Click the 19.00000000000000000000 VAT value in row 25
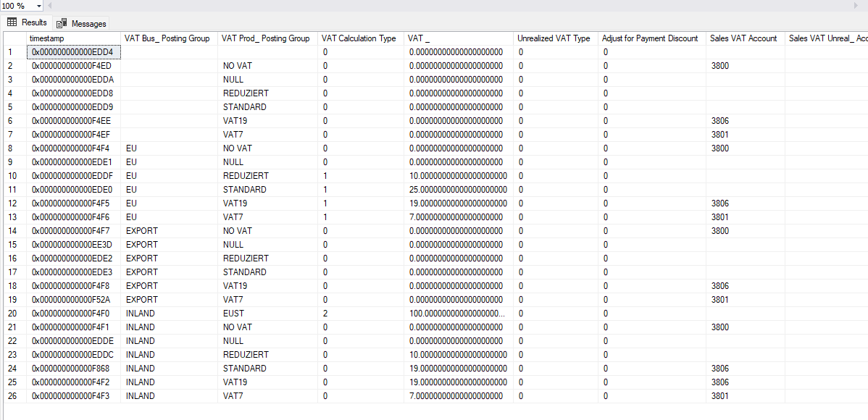The height and width of the screenshot is (420, 868). point(459,382)
